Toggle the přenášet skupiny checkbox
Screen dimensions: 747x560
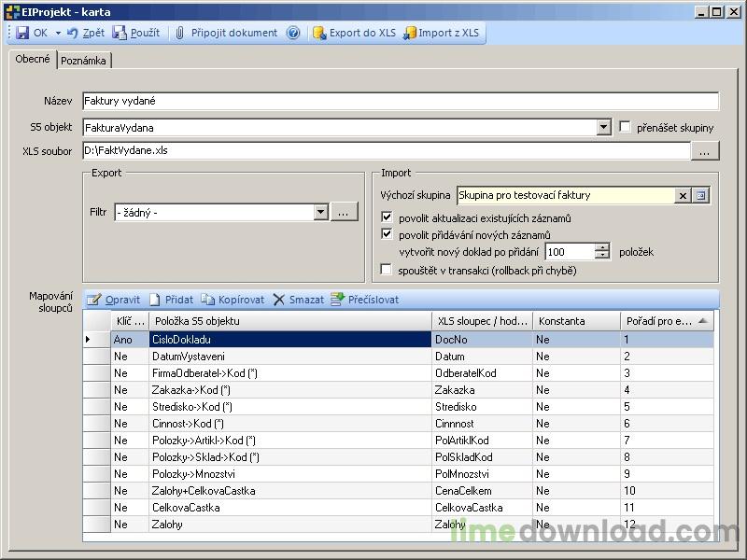[x=625, y=127]
